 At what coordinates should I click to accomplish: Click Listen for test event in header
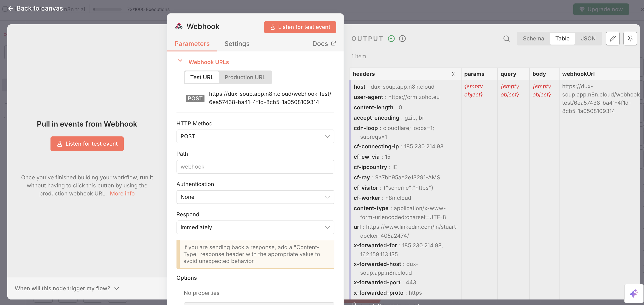pyautogui.click(x=300, y=27)
